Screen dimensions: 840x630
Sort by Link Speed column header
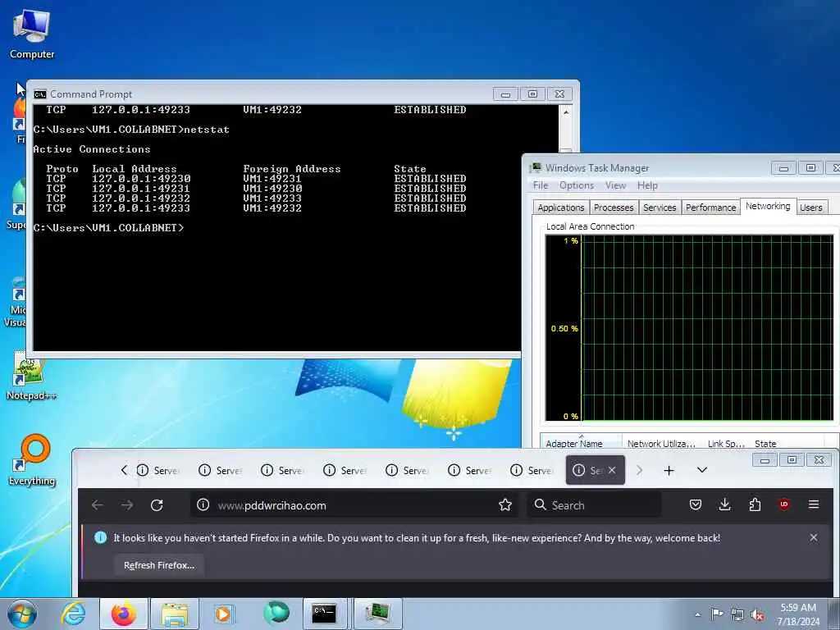click(726, 442)
